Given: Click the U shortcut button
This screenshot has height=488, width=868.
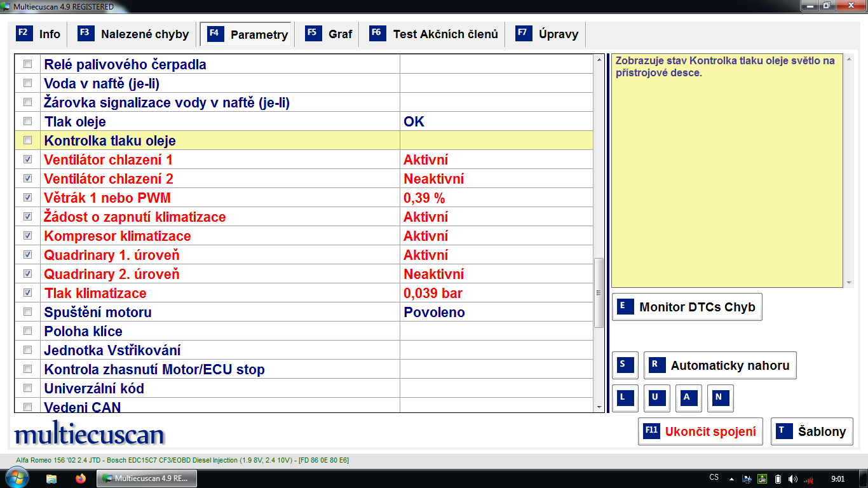Looking at the screenshot, I should [x=656, y=398].
